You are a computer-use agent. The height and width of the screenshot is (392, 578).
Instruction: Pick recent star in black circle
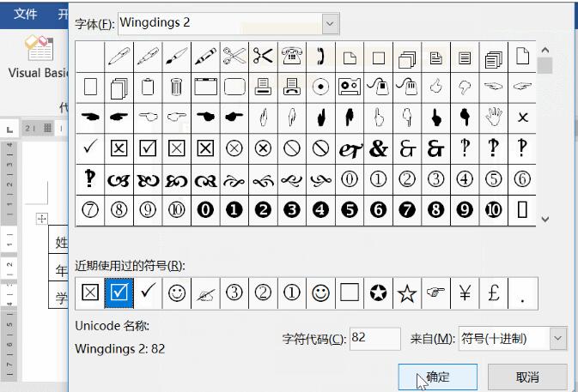point(378,293)
